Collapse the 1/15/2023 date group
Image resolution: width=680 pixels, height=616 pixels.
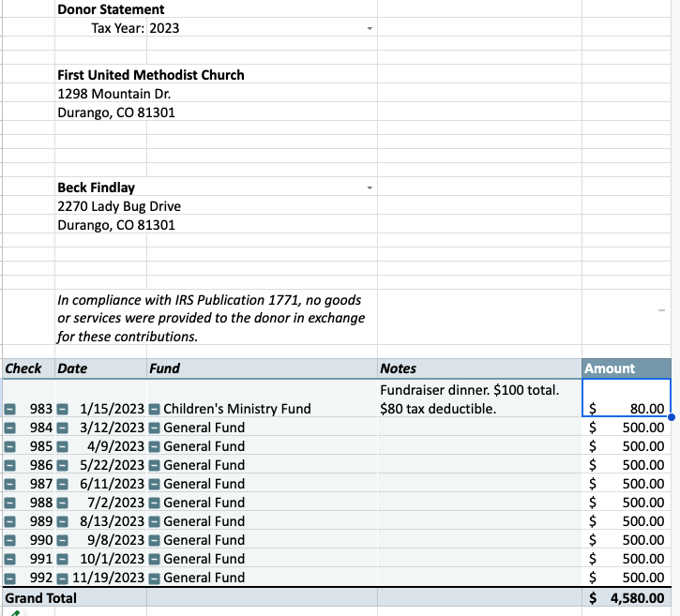pyautogui.click(x=62, y=409)
